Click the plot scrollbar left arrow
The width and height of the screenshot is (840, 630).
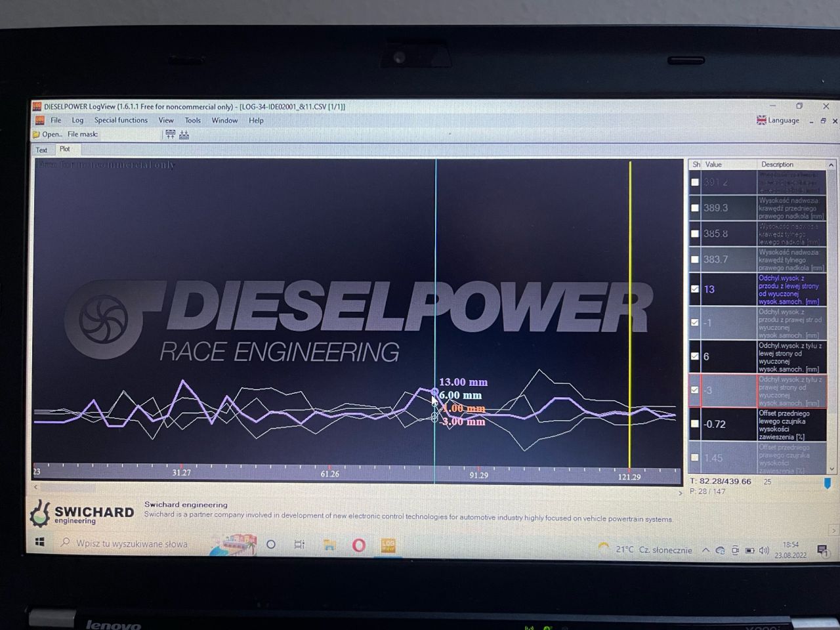click(x=36, y=488)
